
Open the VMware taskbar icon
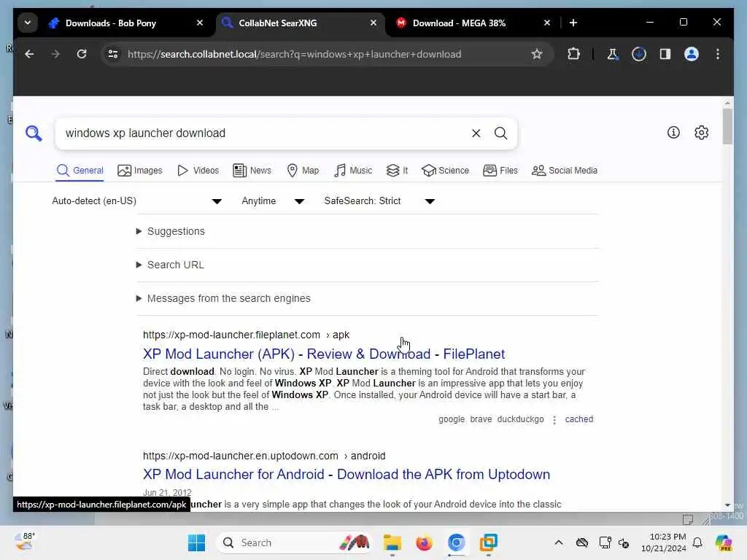(x=488, y=542)
